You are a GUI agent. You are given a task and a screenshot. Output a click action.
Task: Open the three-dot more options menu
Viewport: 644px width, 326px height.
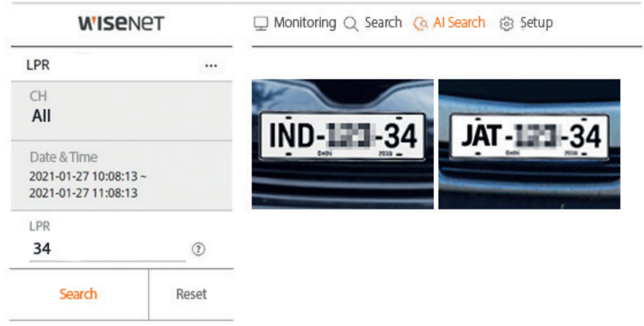coord(211,66)
